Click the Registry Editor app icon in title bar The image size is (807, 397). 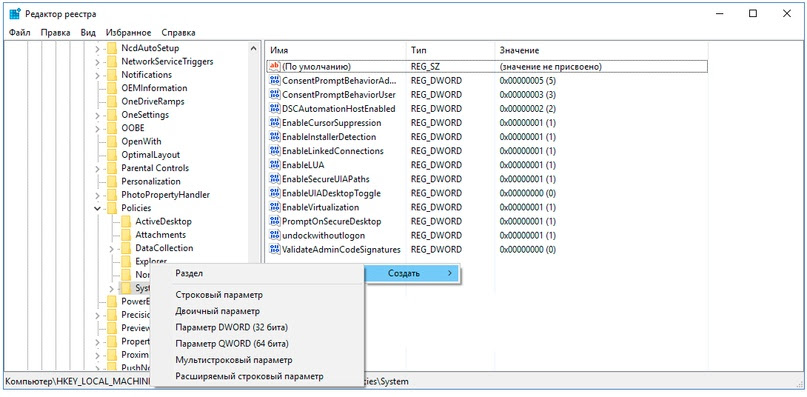click(x=14, y=14)
